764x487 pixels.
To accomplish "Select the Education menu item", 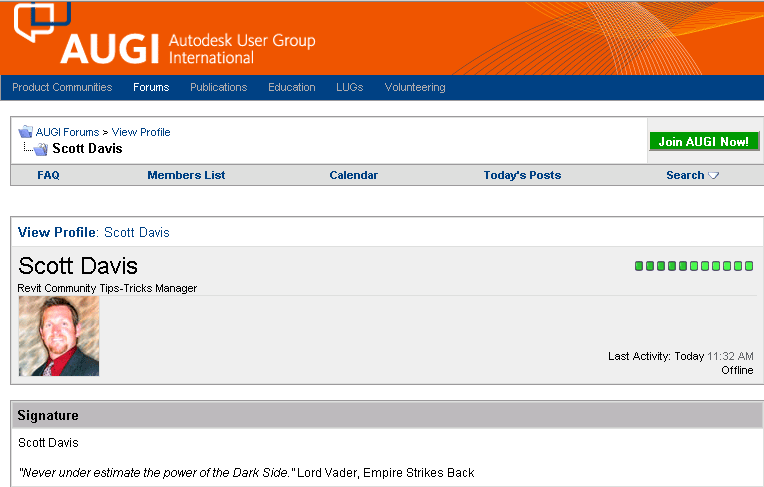I will (x=291, y=87).
